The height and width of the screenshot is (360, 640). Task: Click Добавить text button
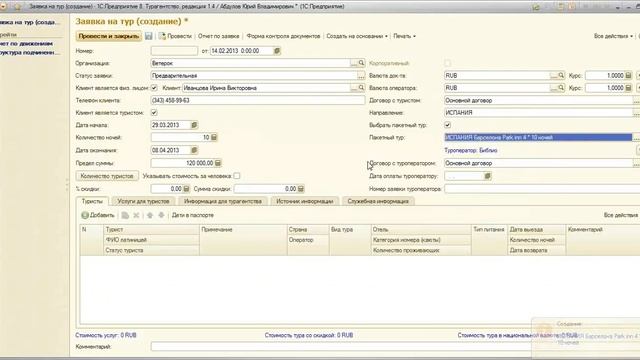tap(102, 215)
